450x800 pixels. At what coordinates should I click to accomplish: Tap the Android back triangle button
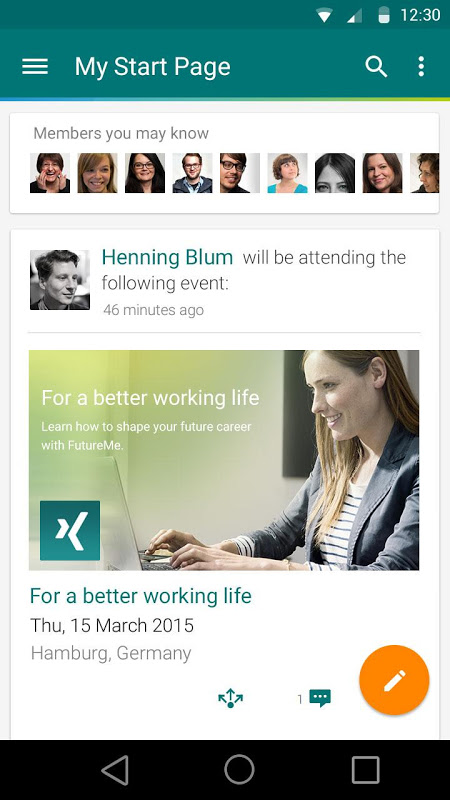(x=115, y=770)
